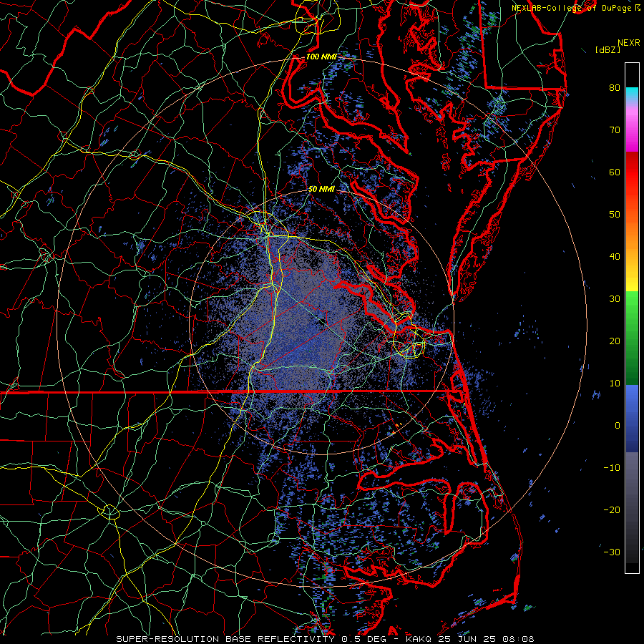
Task: Click the 0 value on the dBZ scale
Action: pos(617,426)
